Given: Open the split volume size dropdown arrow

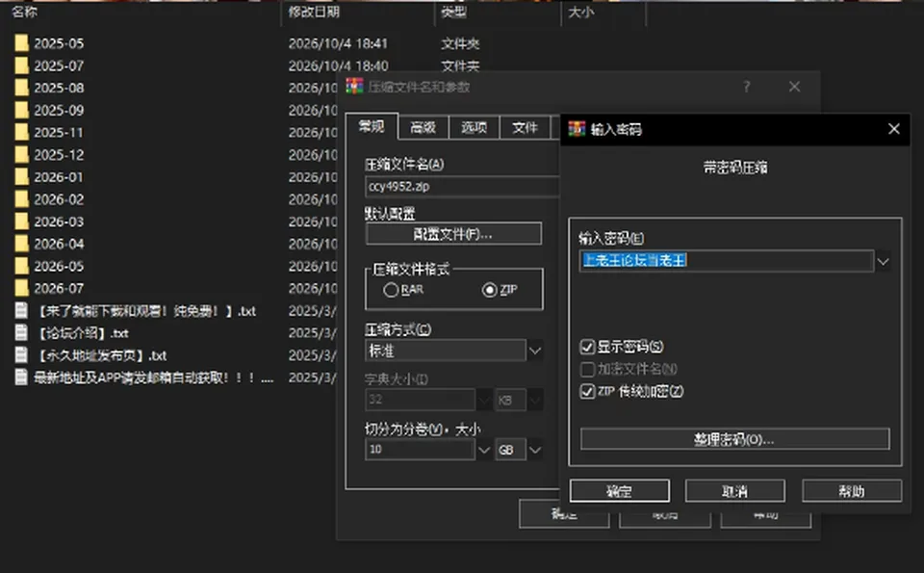Looking at the screenshot, I should tap(484, 450).
